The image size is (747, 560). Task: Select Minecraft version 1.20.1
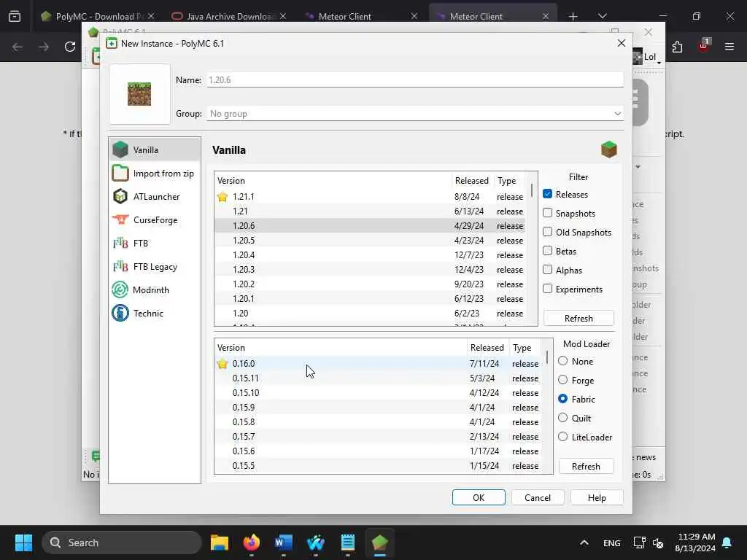[x=370, y=299]
